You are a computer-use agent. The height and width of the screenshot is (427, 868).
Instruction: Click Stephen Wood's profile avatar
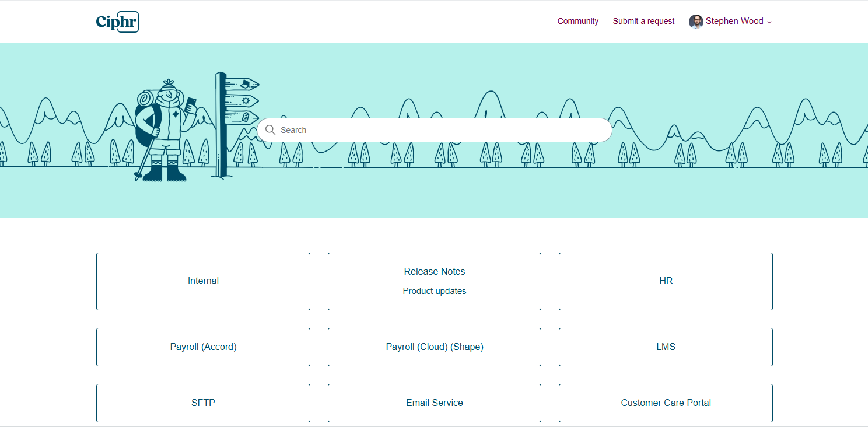point(696,22)
